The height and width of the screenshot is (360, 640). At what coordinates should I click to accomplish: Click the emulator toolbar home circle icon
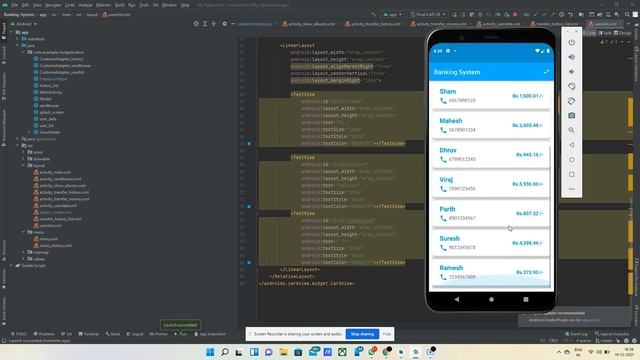tap(571, 160)
